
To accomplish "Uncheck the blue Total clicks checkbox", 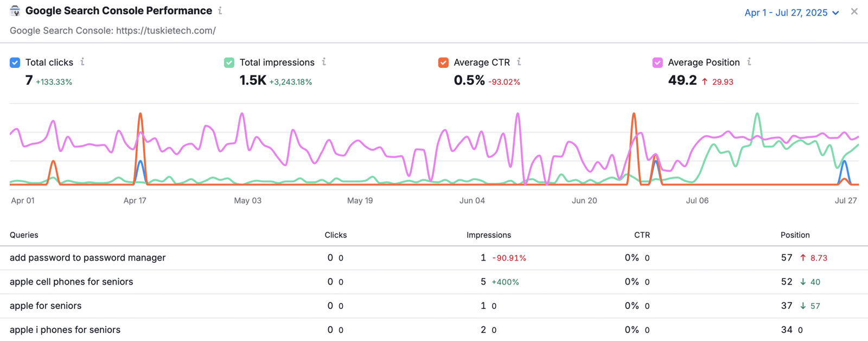I will [x=15, y=62].
